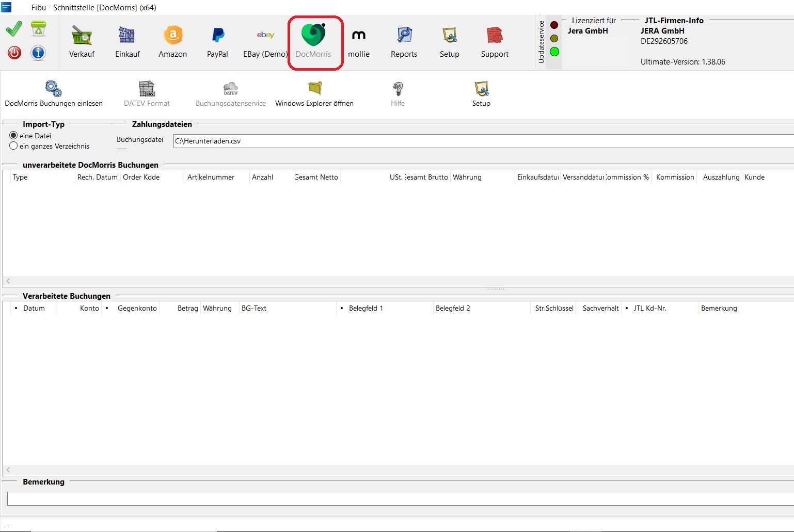Switch to the EBay (Demo) module
This screenshot has width=794, height=532.
(265, 42)
